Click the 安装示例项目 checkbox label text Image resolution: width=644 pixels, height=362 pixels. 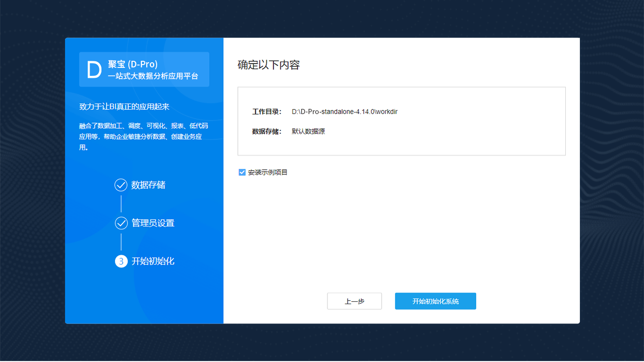(268, 173)
